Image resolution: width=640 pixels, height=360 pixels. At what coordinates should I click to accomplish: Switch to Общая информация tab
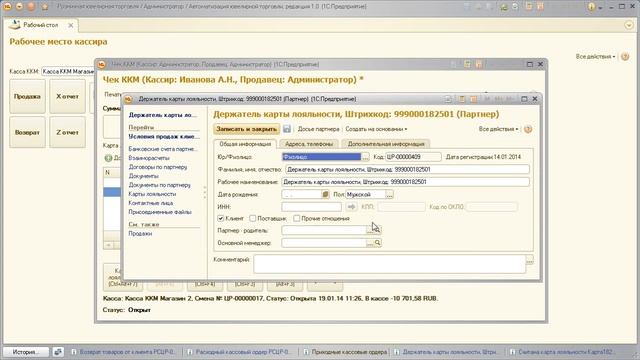245,144
